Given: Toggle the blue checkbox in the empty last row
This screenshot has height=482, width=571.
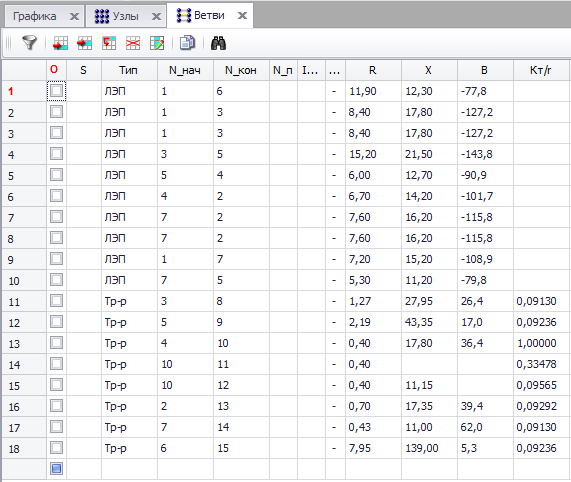Looking at the screenshot, I should [x=56, y=469].
